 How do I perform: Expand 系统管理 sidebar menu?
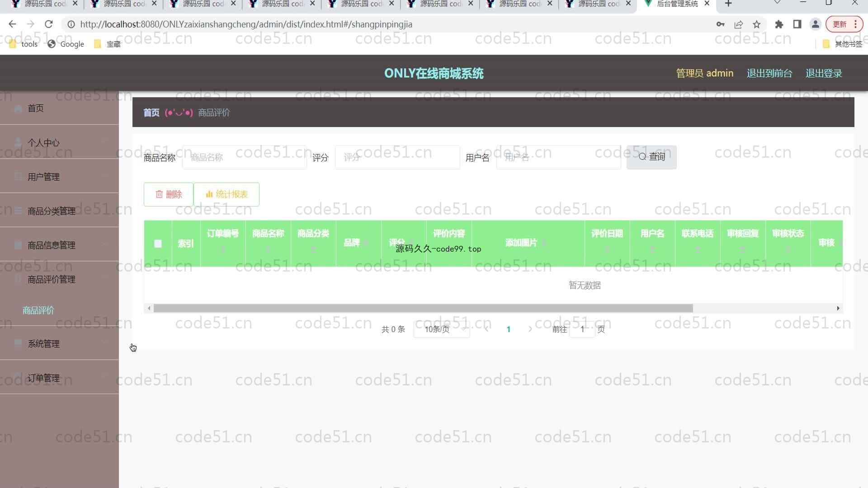[59, 343]
